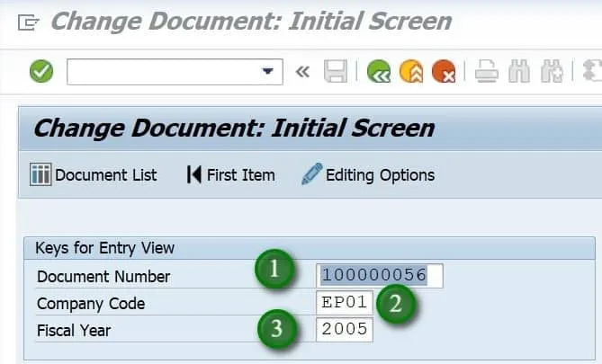
Task: Select the Document Number field 100000056
Action: [380, 275]
